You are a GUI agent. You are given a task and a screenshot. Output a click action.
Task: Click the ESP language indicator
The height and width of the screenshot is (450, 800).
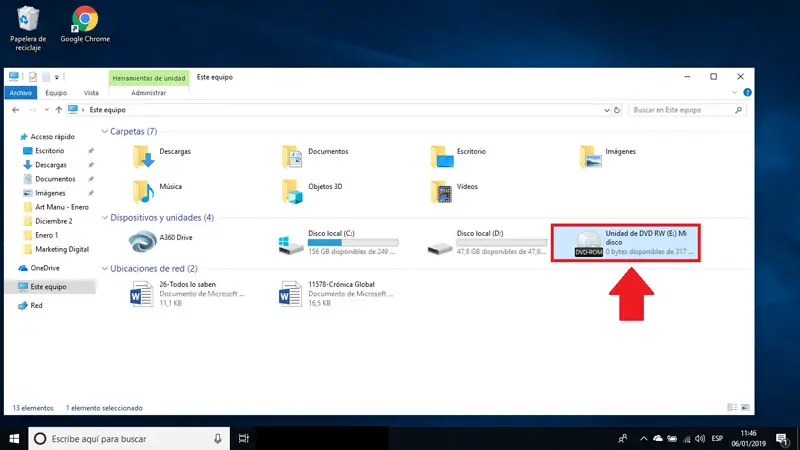(717, 438)
